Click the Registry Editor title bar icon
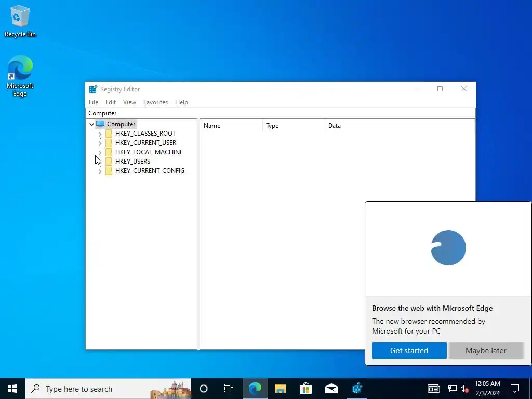 93,89
